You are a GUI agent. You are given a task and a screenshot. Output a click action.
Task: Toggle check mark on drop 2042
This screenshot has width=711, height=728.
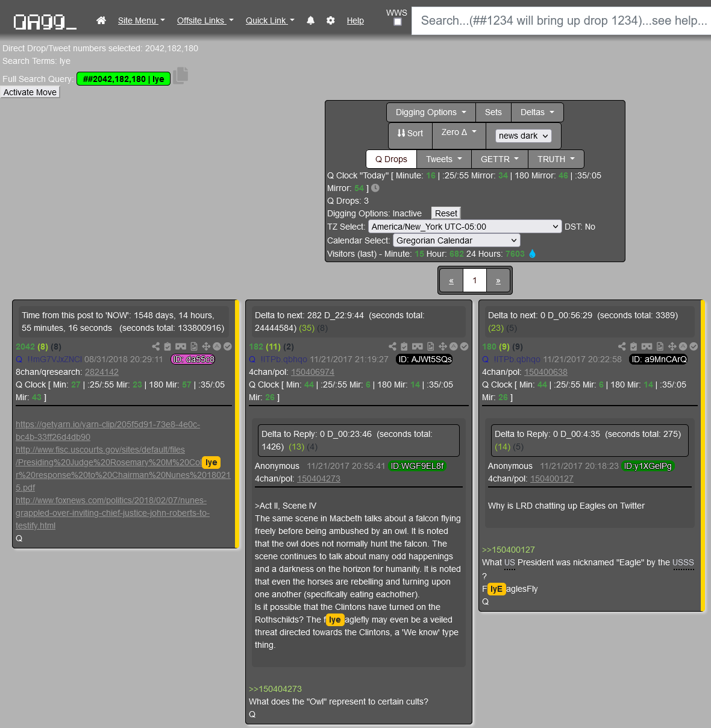click(228, 347)
